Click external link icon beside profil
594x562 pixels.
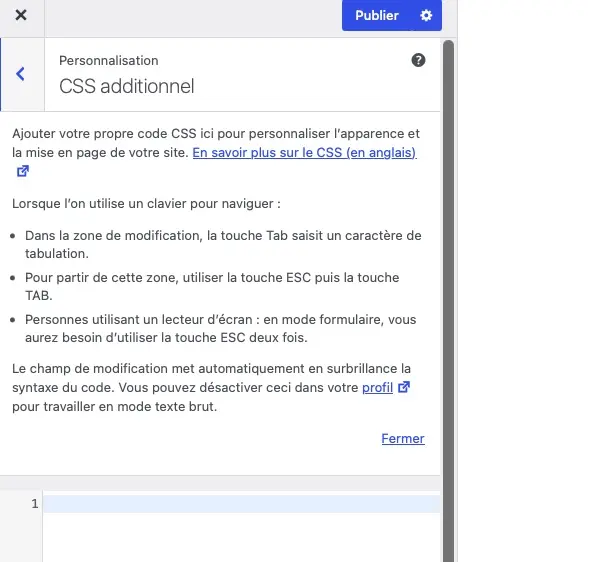(404, 387)
